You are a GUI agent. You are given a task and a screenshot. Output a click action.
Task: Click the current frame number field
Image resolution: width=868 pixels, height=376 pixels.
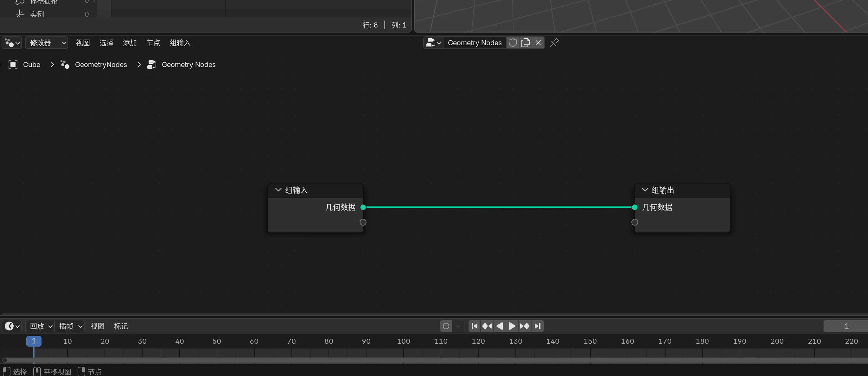(846, 326)
